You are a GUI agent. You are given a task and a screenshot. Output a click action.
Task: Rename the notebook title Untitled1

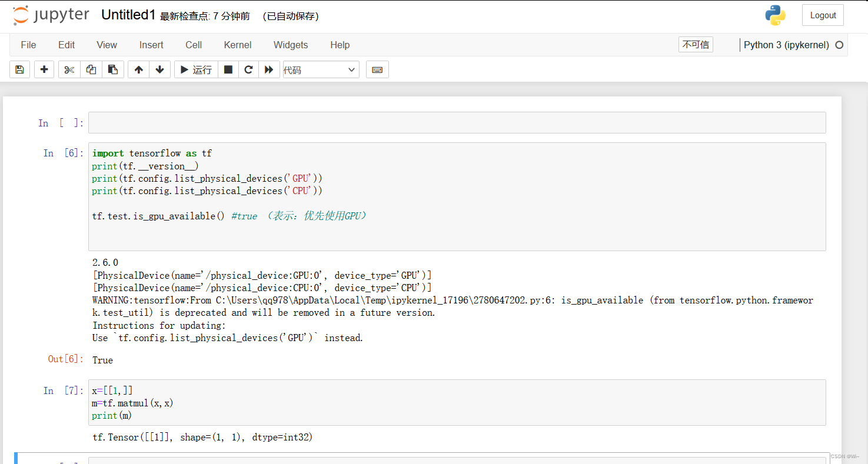point(128,15)
